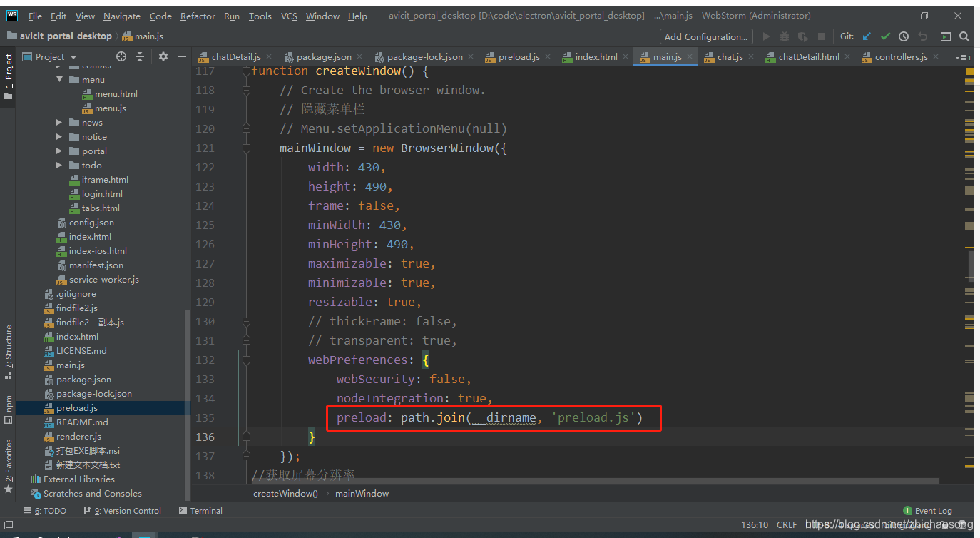Click the Stop square icon
Image resolution: width=980 pixels, height=538 pixels.
[x=822, y=36]
